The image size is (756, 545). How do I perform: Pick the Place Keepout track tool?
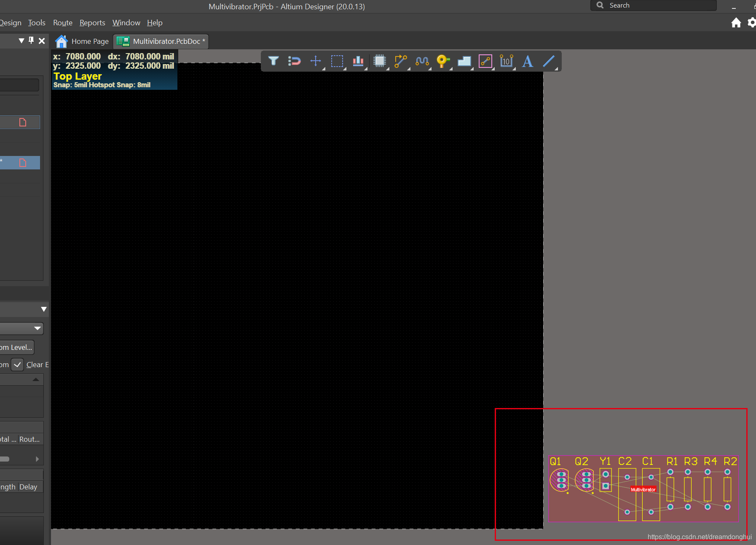pyautogui.click(x=485, y=61)
